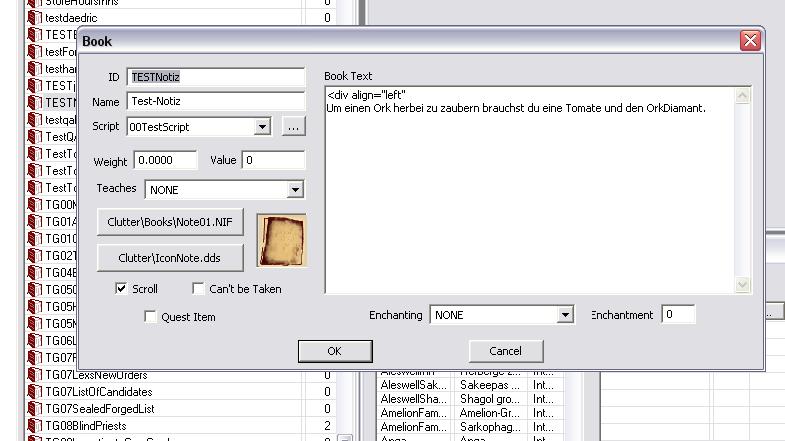Click the script edit ellipsis button
The image size is (785, 441).
coord(293,127)
